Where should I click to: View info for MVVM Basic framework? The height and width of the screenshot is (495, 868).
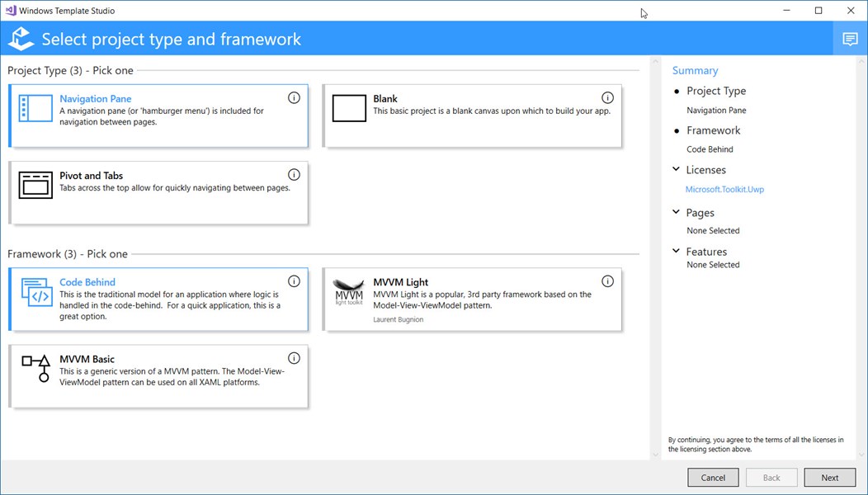[x=294, y=358]
